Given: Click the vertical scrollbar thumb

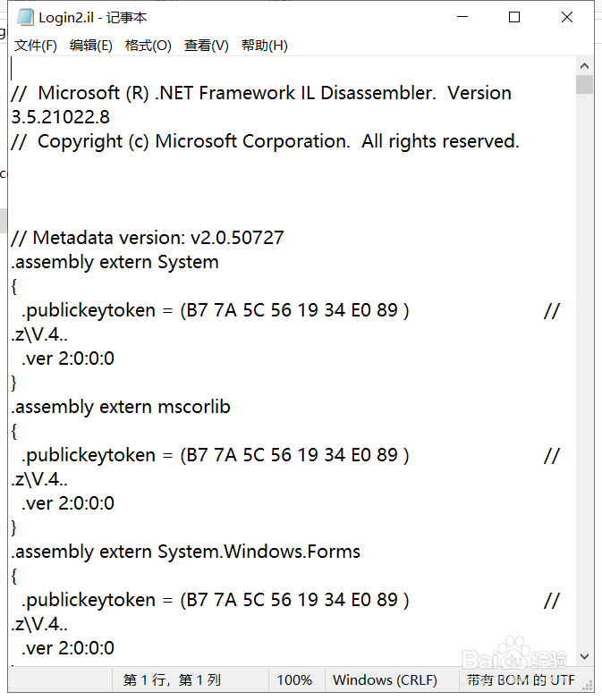Looking at the screenshot, I should click(585, 84).
